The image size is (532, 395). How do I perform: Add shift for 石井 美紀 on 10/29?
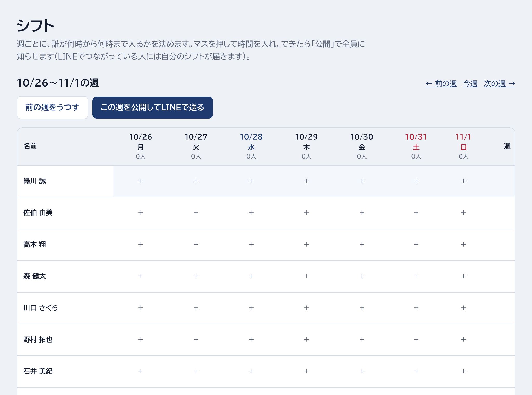pos(307,371)
